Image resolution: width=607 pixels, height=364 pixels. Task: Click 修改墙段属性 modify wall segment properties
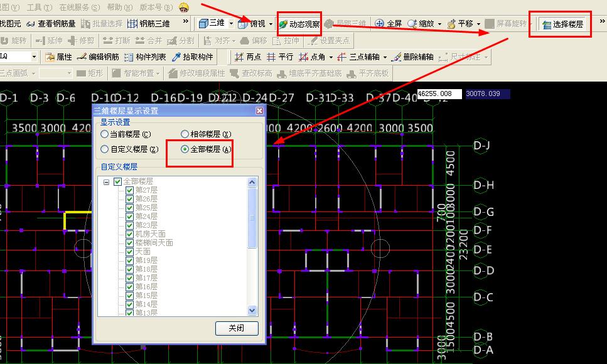(196, 73)
